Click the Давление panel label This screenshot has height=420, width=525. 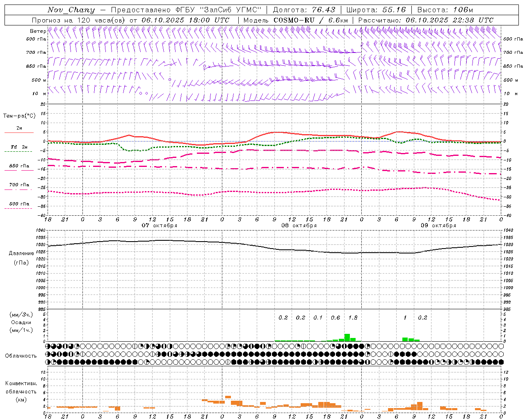click(x=21, y=253)
